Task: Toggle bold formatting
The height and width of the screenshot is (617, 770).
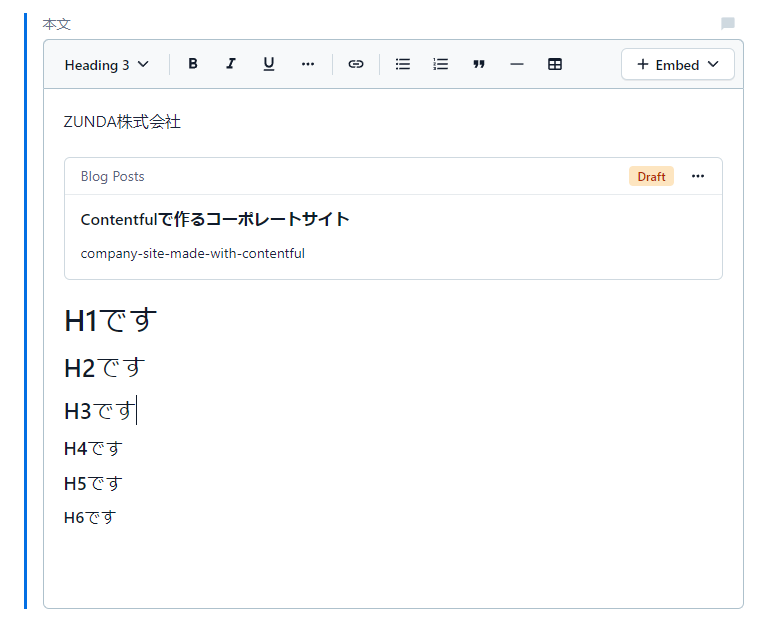Action: (193, 64)
